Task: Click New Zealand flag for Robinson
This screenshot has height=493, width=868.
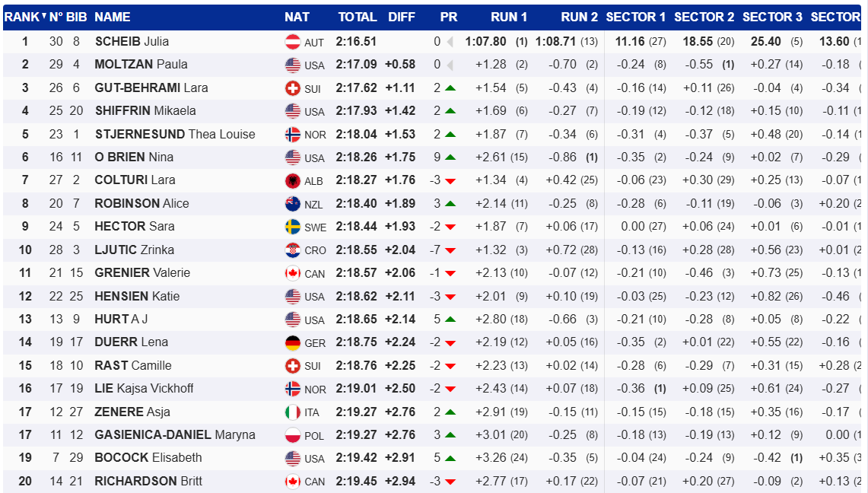Action: click(x=292, y=204)
